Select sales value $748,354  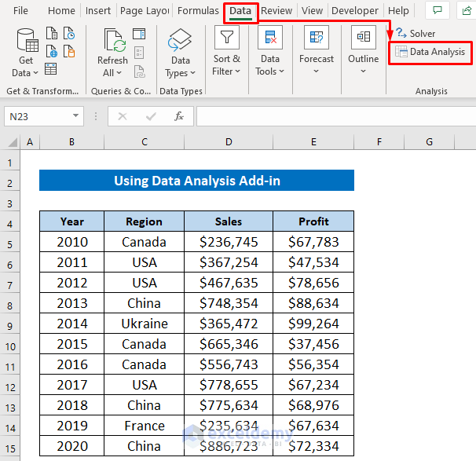click(x=229, y=303)
